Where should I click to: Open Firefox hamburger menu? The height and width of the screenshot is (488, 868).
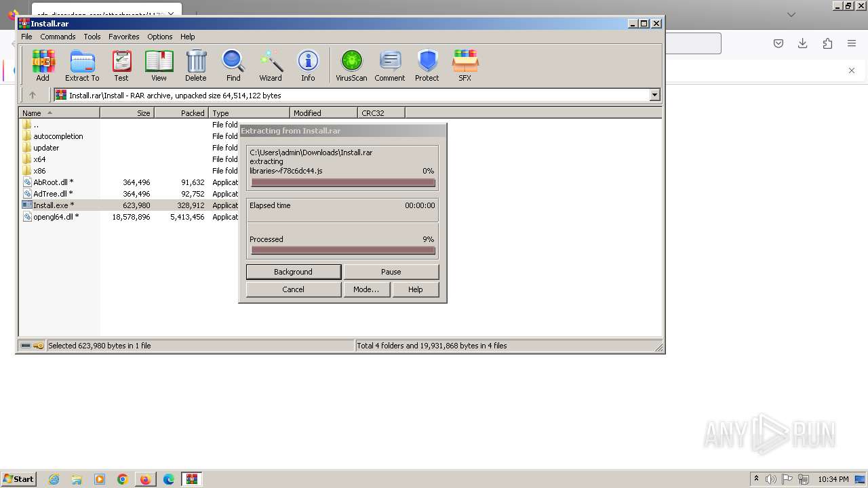pyautogui.click(x=852, y=43)
